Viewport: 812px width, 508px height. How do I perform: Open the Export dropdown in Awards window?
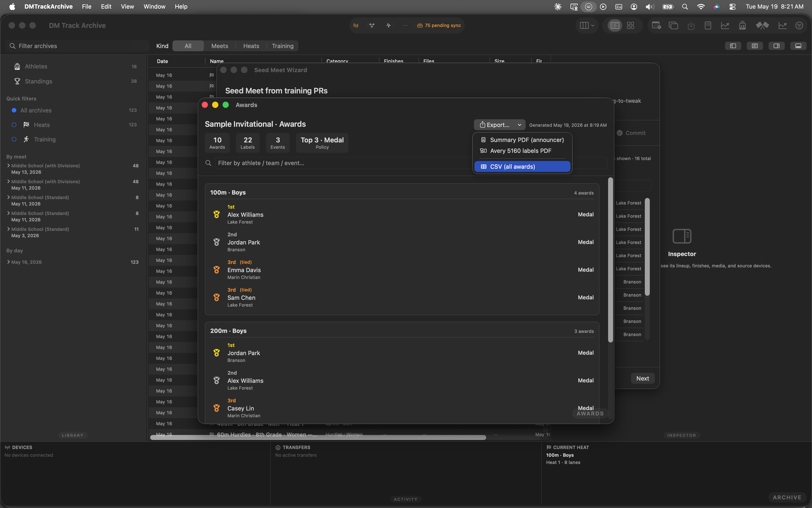(x=499, y=125)
